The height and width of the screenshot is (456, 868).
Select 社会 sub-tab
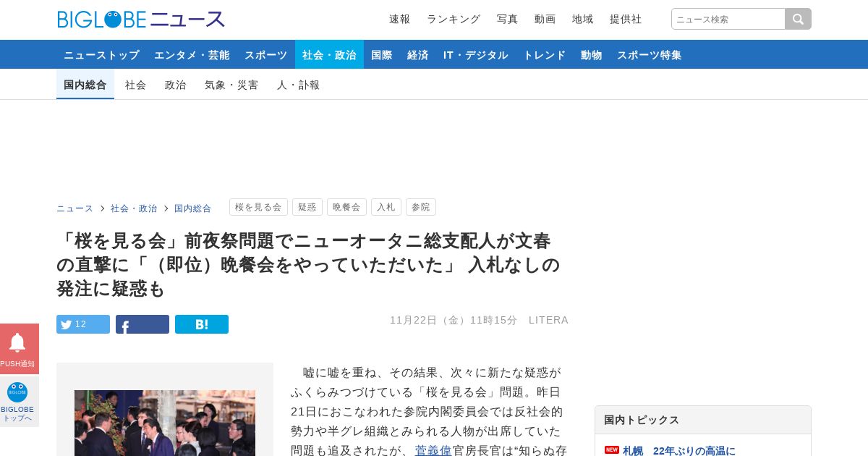(x=136, y=85)
